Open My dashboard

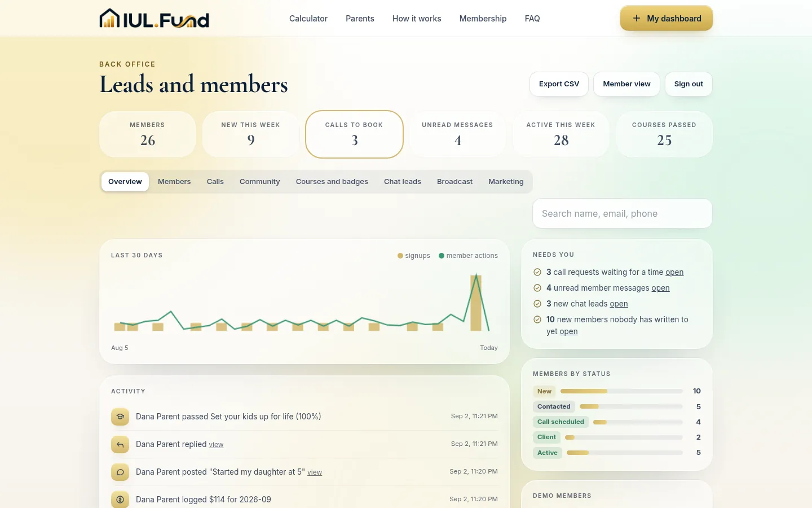tap(667, 18)
